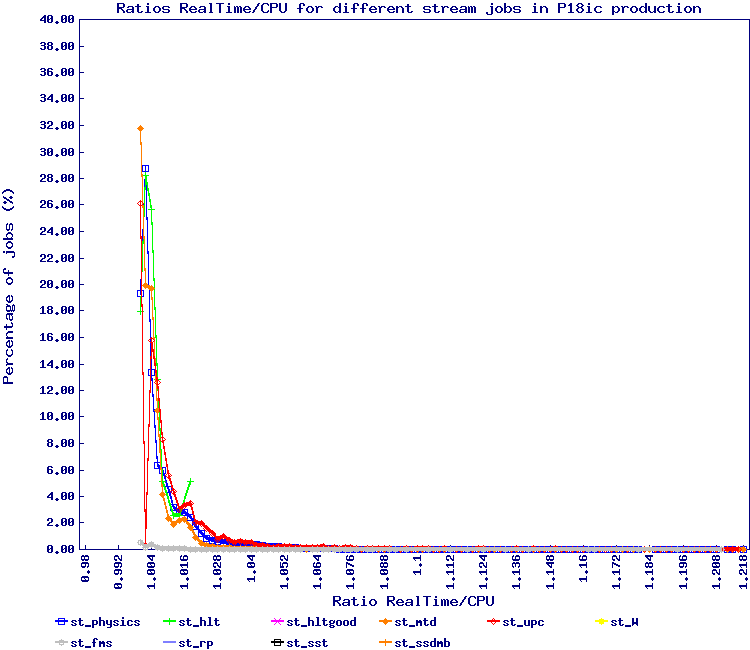Click the x-axis tick label 1.218

(743, 572)
